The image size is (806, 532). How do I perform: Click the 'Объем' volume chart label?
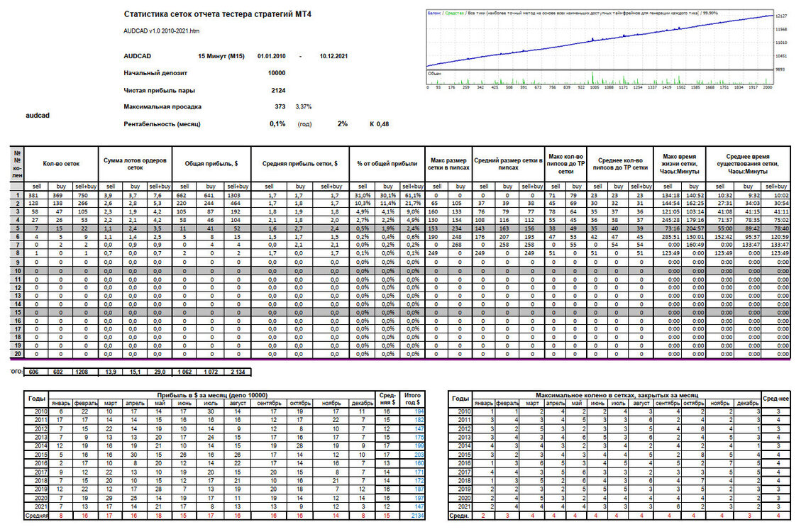tap(434, 74)
